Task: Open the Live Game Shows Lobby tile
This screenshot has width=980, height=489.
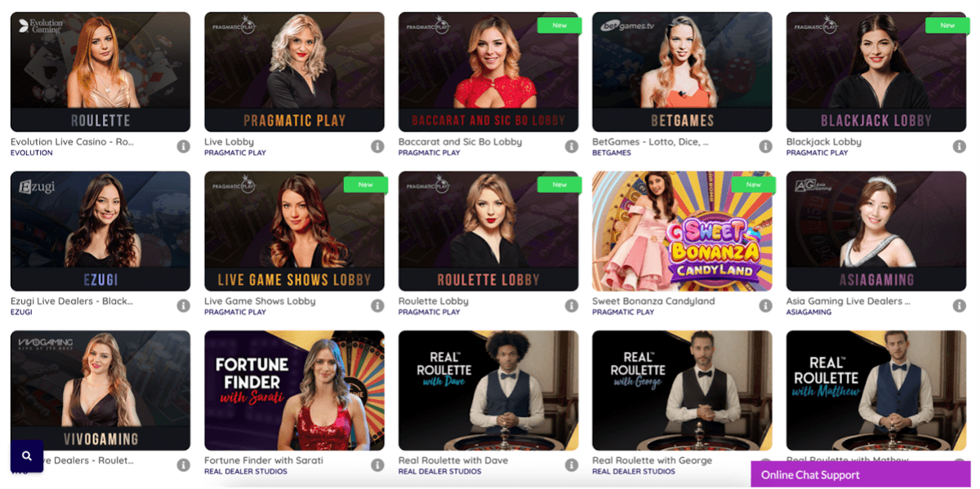Action: pos(294,231)
